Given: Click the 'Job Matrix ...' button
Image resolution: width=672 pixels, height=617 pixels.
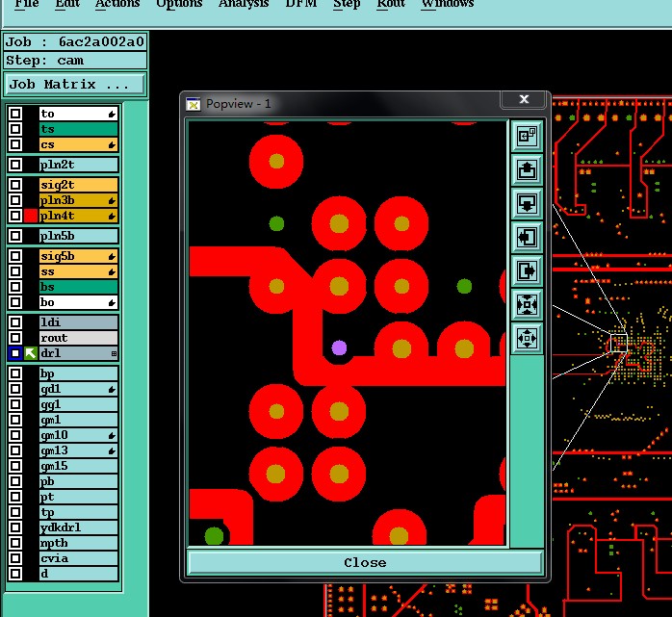Looking at the screenshot, I should (74, 84).
